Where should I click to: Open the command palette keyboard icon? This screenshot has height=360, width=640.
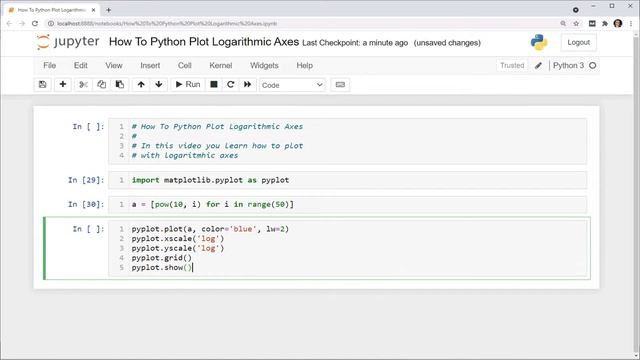click(340, 84)
